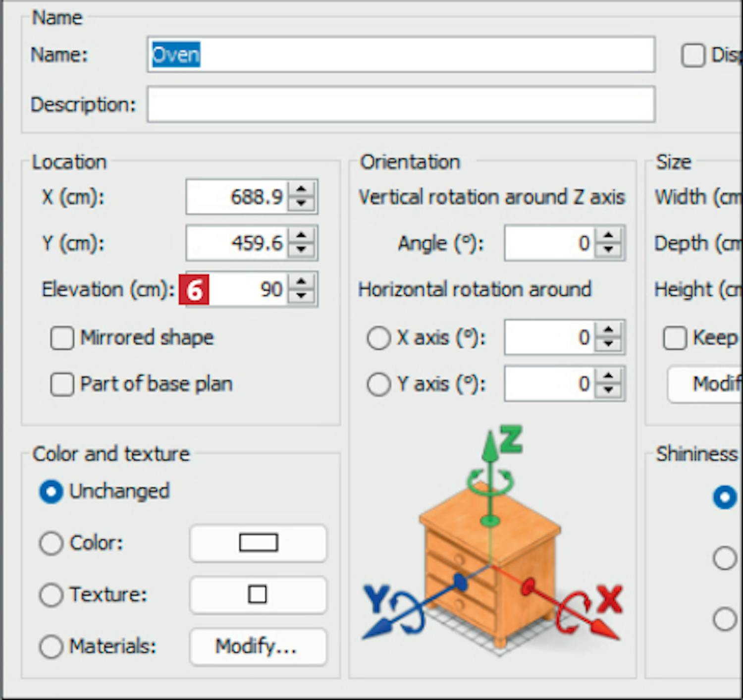Click the Modify... materials button
This screenshot has height=700, width=743.
pos(258,646)
